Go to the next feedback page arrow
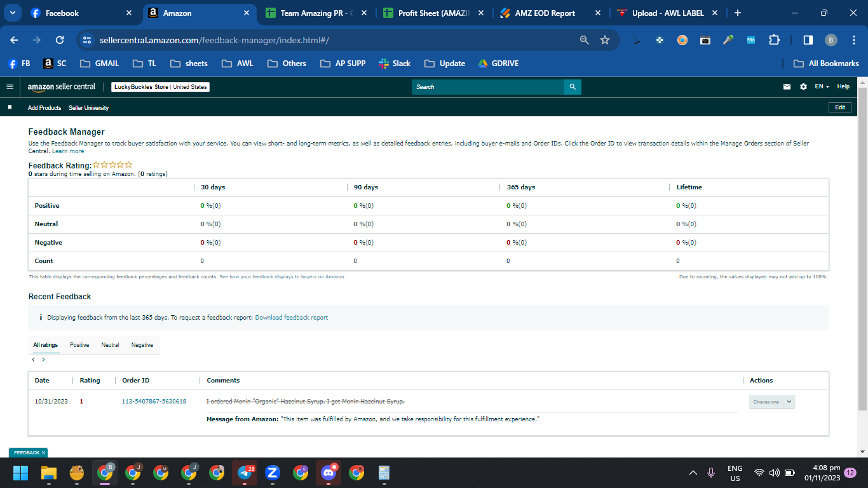The width and height of the screenshot is (868, 488). (x=43, y=360)
